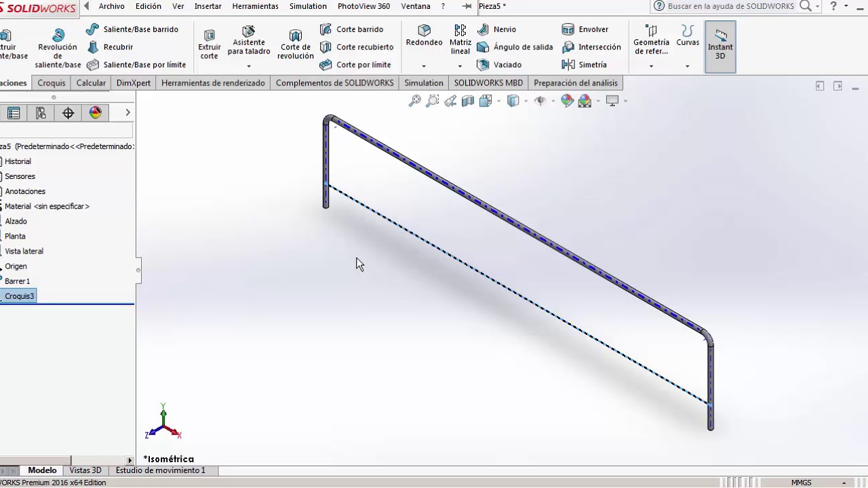Select Corte recubierto feature
The height and width of the screenshot is (488, 868).
click(357, 47)
